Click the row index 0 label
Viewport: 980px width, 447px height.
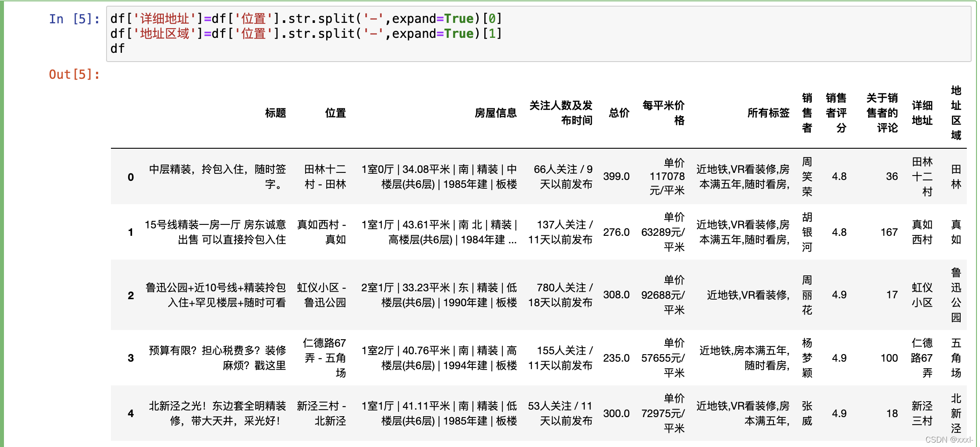point(130,176)
